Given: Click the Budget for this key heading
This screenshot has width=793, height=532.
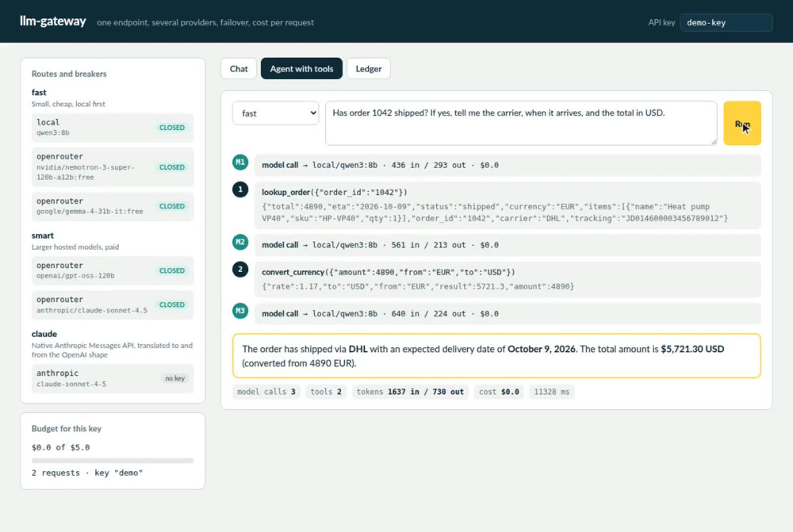Looking at the screenshot, I should coord(67,428).
